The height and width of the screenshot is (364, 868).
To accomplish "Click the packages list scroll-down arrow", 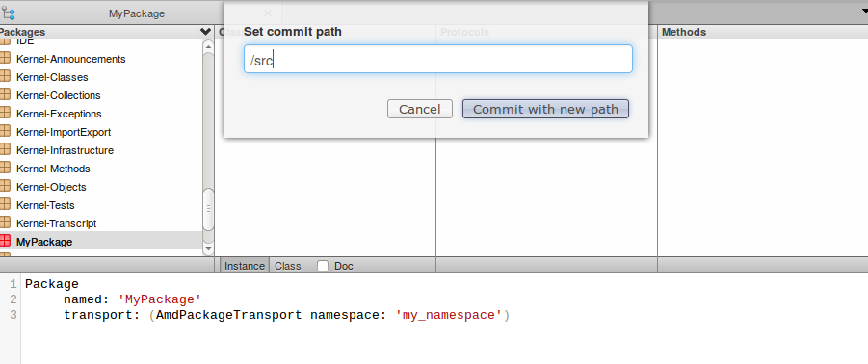I will click(208, 249).
